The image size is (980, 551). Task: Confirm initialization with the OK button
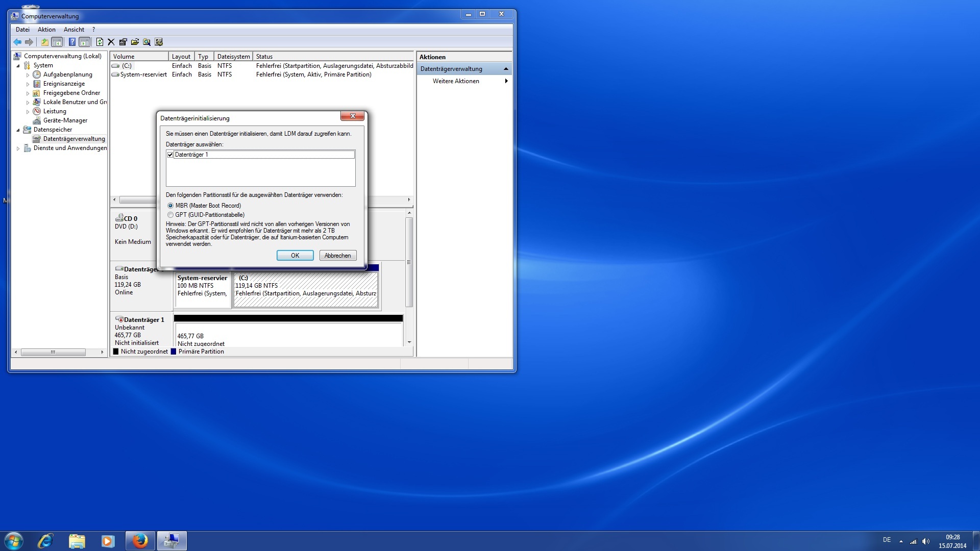point(295,256)
